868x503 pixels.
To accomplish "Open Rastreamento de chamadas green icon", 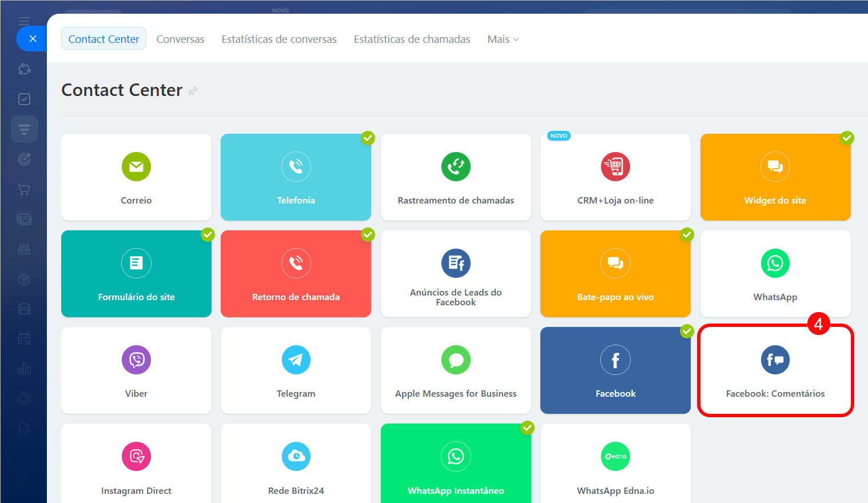I will (x=456, y=166).
